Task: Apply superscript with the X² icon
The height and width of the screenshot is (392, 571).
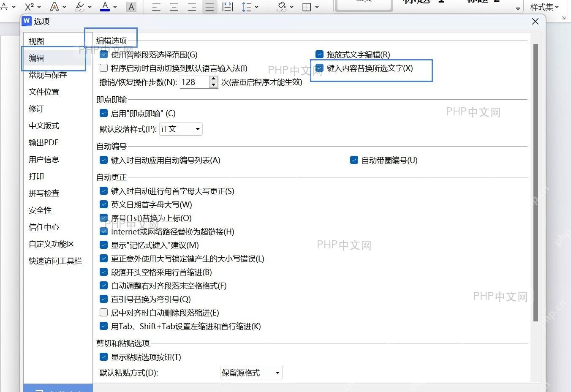Action: tap(29, 6)
